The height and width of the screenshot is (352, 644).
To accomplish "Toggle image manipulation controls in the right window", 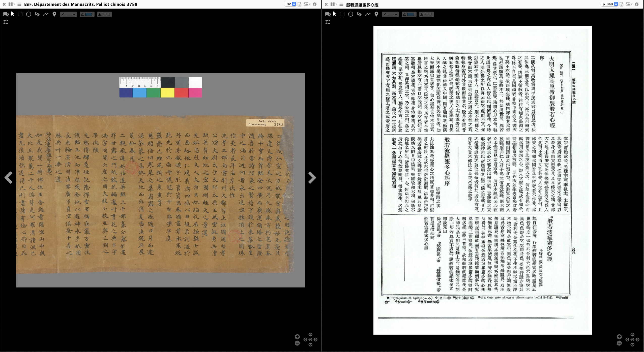I will coord(328,22).
